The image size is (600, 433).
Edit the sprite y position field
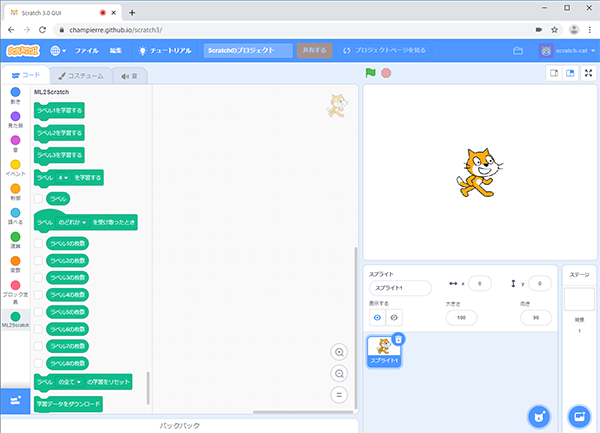(x=540, y=283)
